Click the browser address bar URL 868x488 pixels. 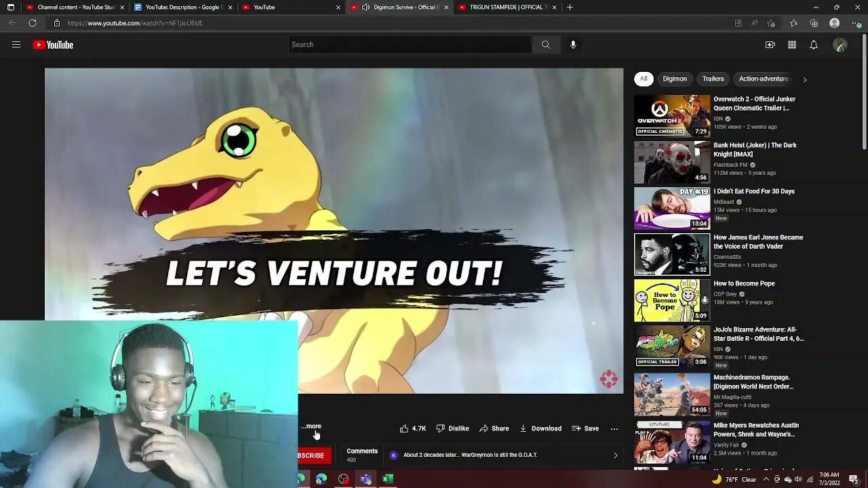(x=135, y=23)
